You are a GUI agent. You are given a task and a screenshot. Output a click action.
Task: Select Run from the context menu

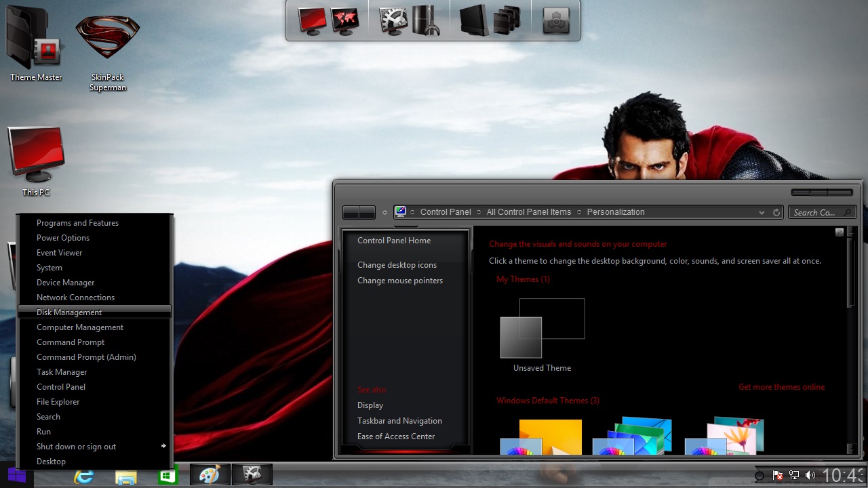point(94,432)
